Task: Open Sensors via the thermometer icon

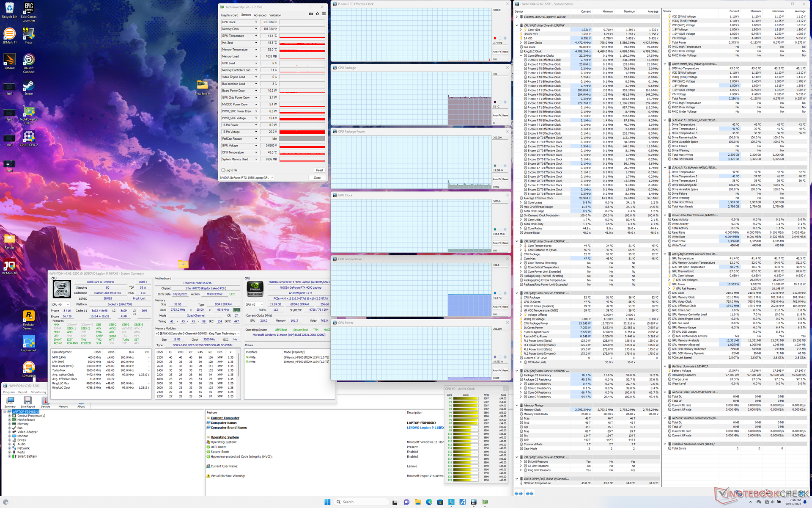Action: (x=45, y=401)
